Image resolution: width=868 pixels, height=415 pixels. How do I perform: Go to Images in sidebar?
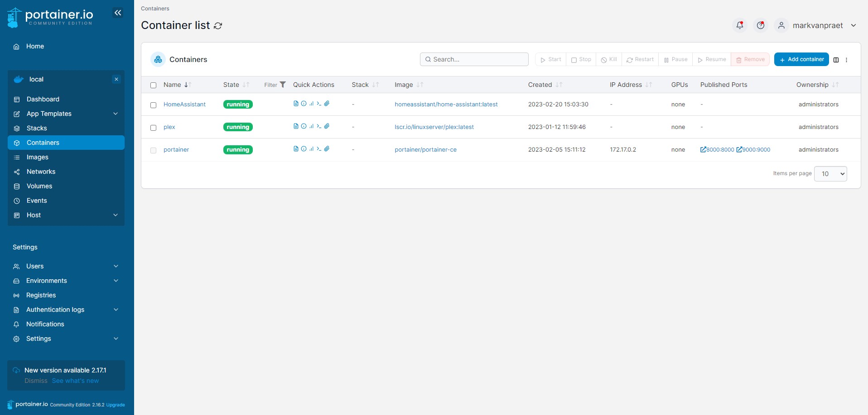38,157
